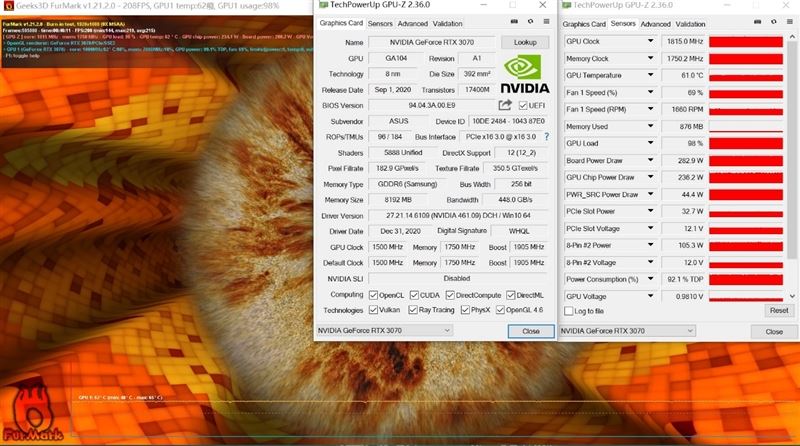The image size is (800, 446).
Task: Click the '282.9 W' Board Power Draw value
Action: (x=684, y=160)
